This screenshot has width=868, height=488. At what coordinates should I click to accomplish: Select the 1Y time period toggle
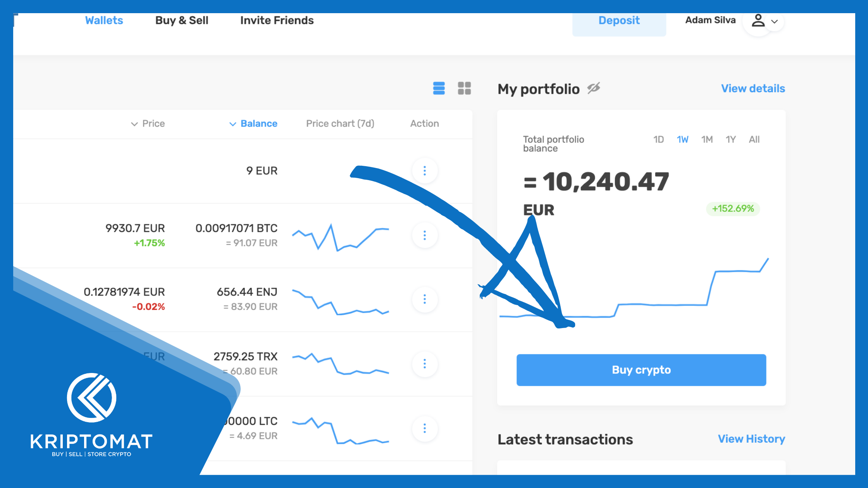point(730,139)
